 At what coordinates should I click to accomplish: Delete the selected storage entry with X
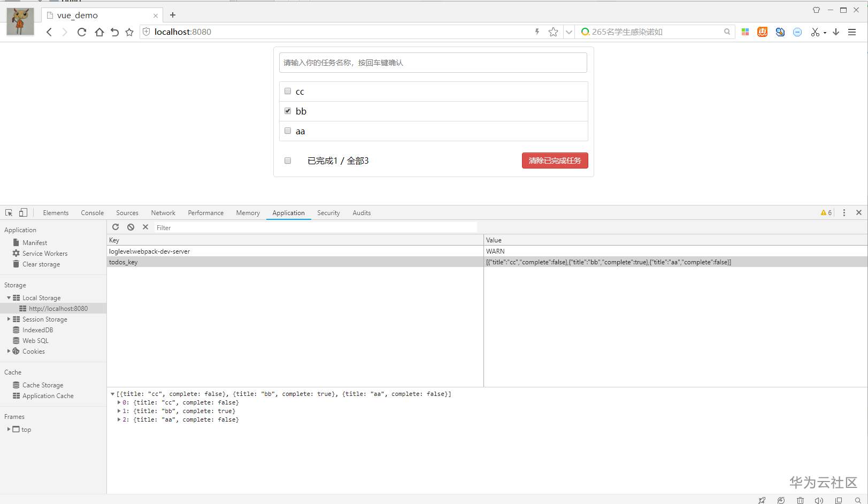(x=145, y=227)
